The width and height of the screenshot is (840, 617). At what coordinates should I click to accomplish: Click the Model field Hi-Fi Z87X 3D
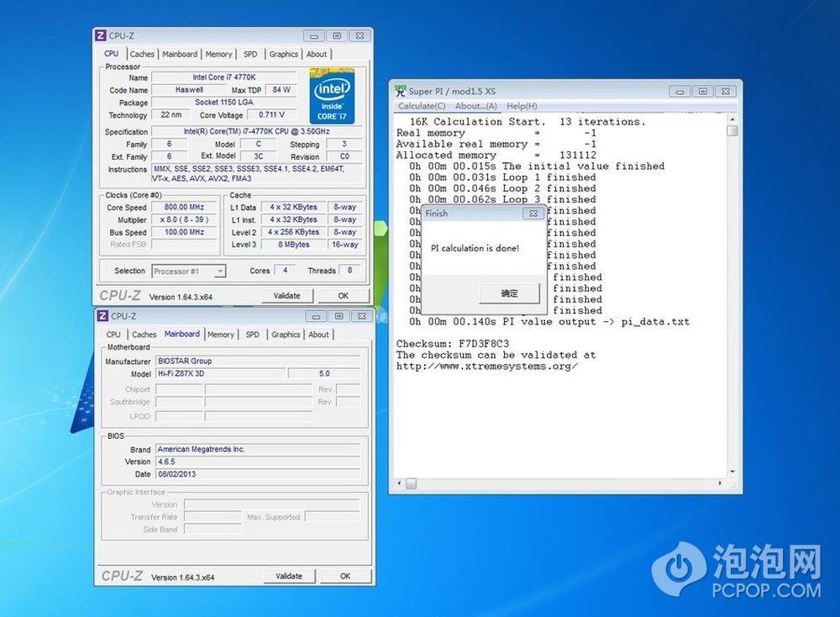[x=221, y=373]
